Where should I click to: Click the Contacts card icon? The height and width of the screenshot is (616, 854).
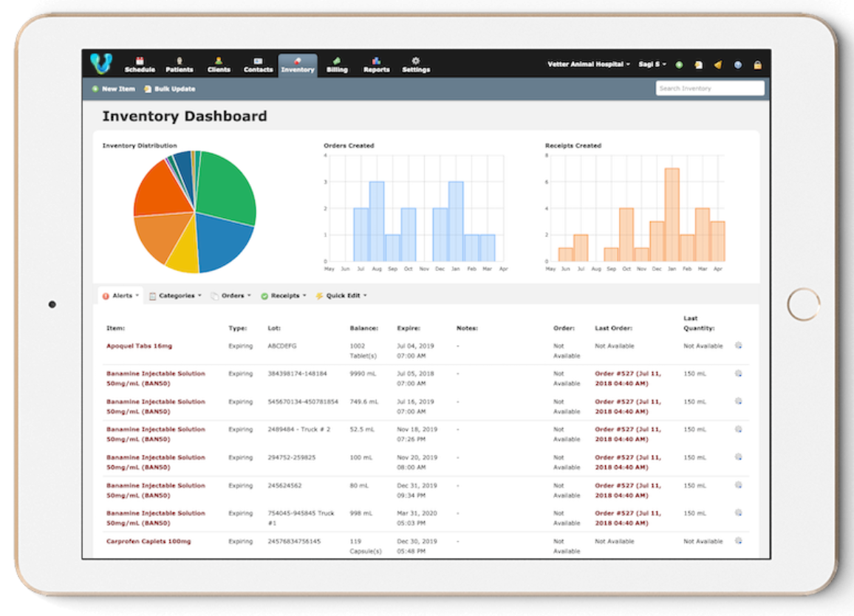tap(258, 60)
